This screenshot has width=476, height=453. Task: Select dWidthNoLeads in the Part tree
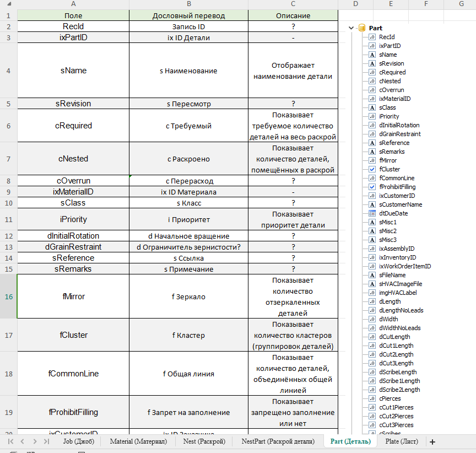pos(400,327)
